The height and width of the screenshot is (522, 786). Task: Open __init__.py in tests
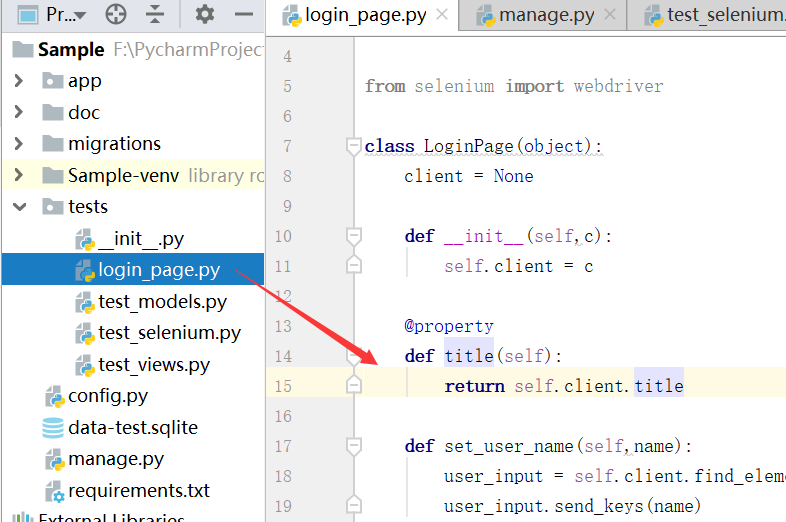(141, 239)
